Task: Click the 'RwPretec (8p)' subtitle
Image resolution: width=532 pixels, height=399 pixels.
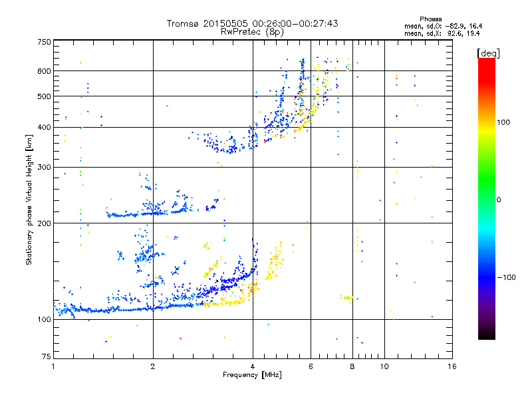Action: 252,32
